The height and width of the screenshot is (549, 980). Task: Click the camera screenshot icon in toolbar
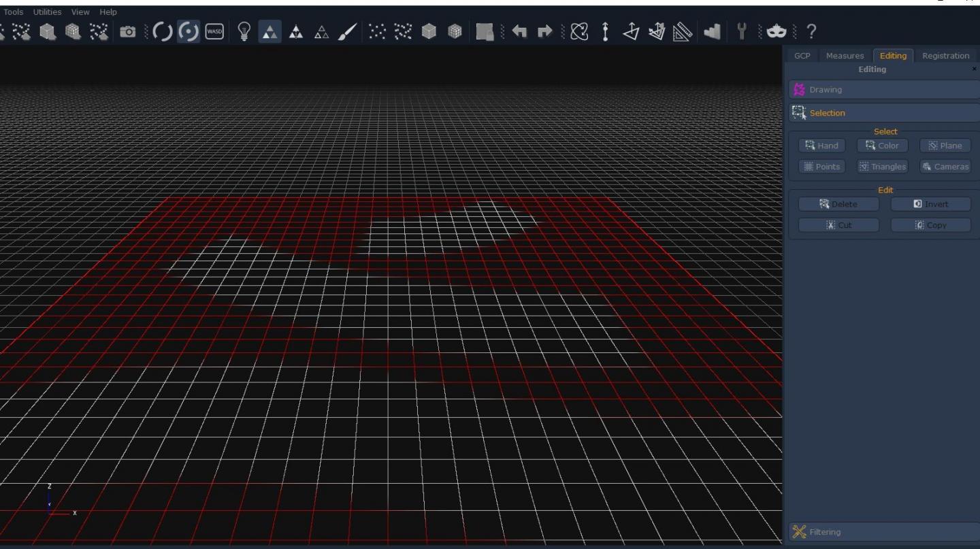(x=127, y=32)
